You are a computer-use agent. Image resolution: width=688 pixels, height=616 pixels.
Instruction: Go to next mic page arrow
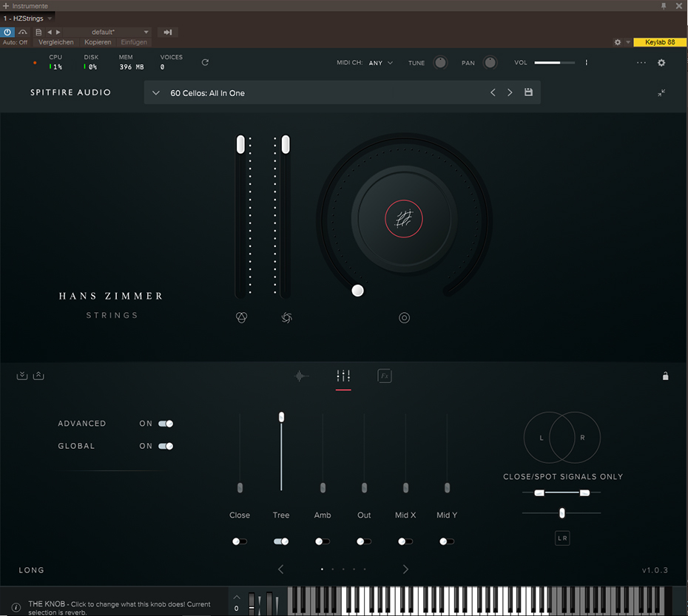[405, 569]
